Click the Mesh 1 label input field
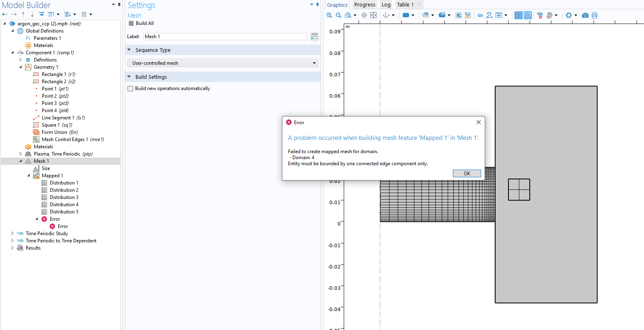Viewport: 644px width, 330px height. [225, 37]
